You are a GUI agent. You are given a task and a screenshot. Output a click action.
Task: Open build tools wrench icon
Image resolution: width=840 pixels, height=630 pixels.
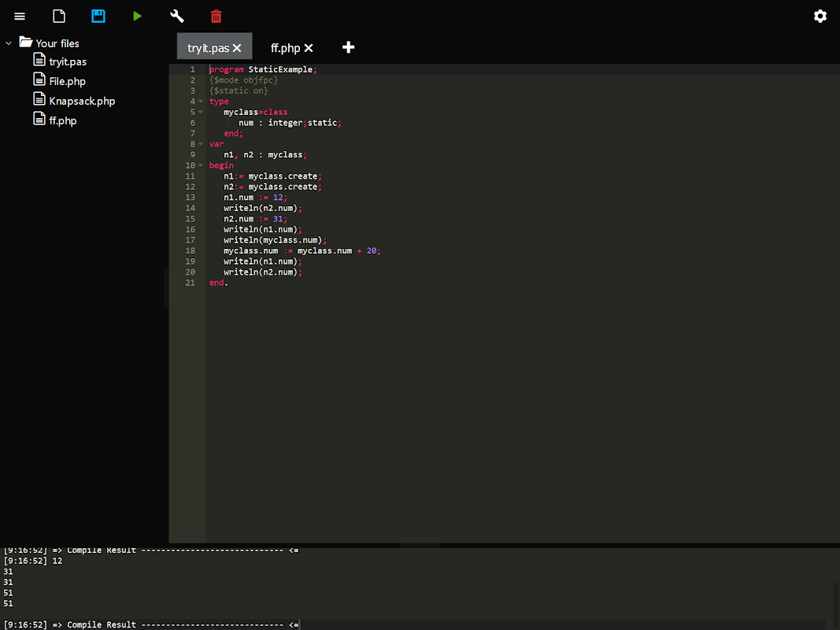point(177,17)
